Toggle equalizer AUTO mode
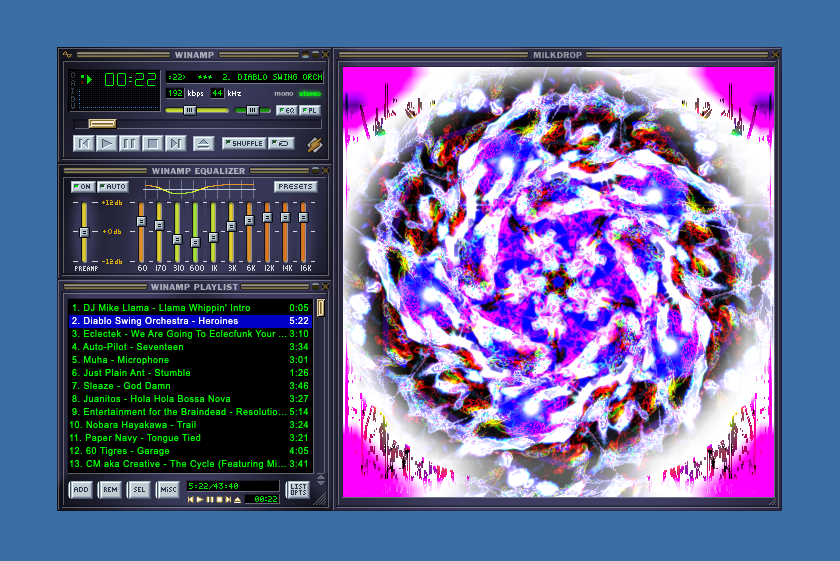Viewport: 840px width, 561px height. pos(113,186)
